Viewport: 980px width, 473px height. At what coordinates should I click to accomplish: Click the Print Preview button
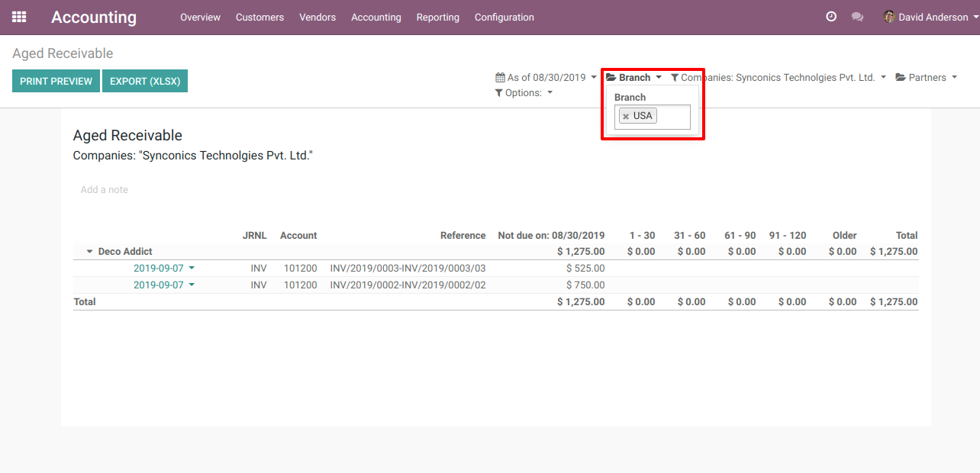coord(56,82)
